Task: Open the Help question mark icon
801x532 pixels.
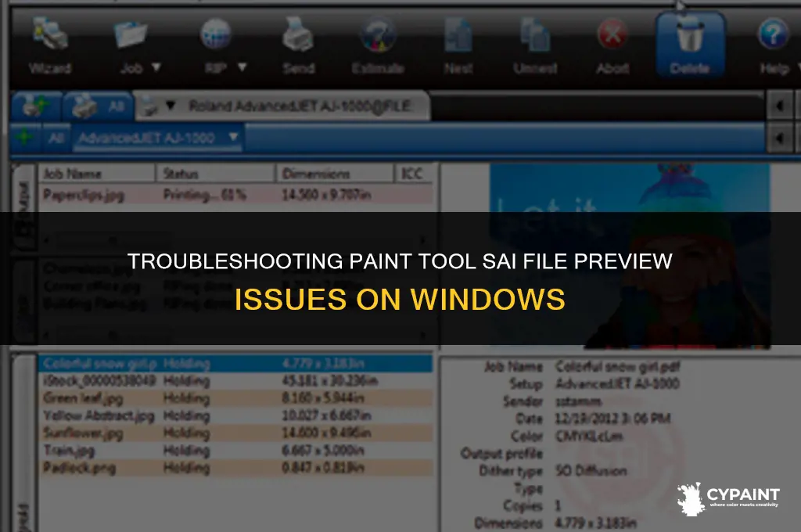Action: click(773, 34)
